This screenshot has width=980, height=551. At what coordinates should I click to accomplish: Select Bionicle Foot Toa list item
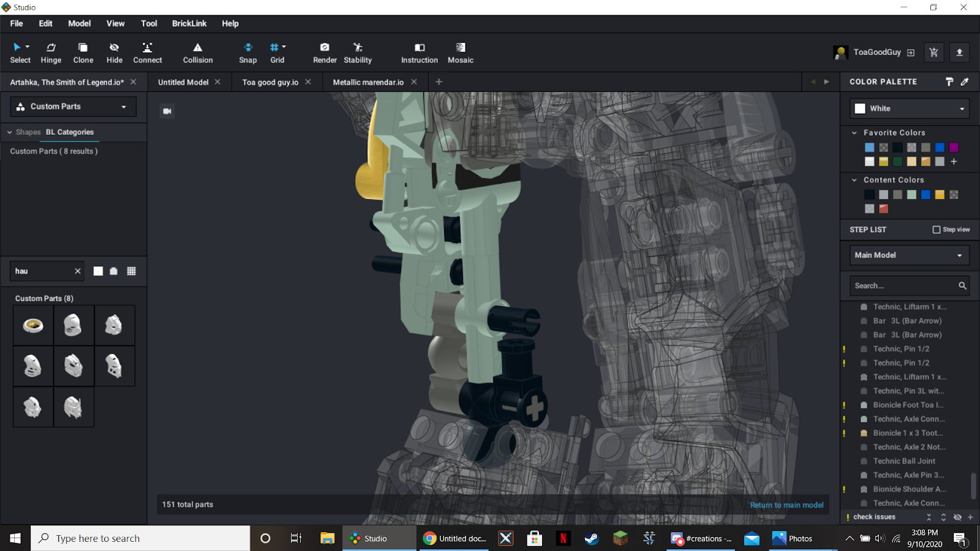point(908,405)
